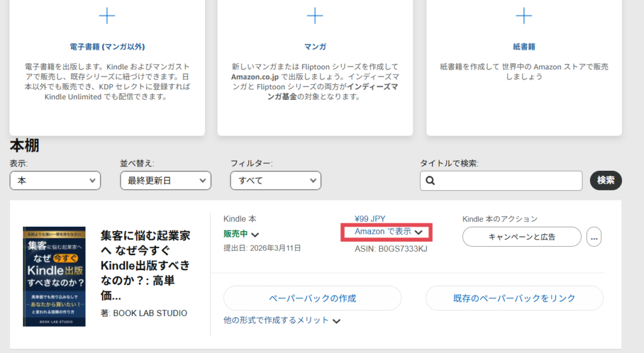Screen dimensions: 644x353
Task: Click the plus icon above マンガ
Action: tap(314, 15)
